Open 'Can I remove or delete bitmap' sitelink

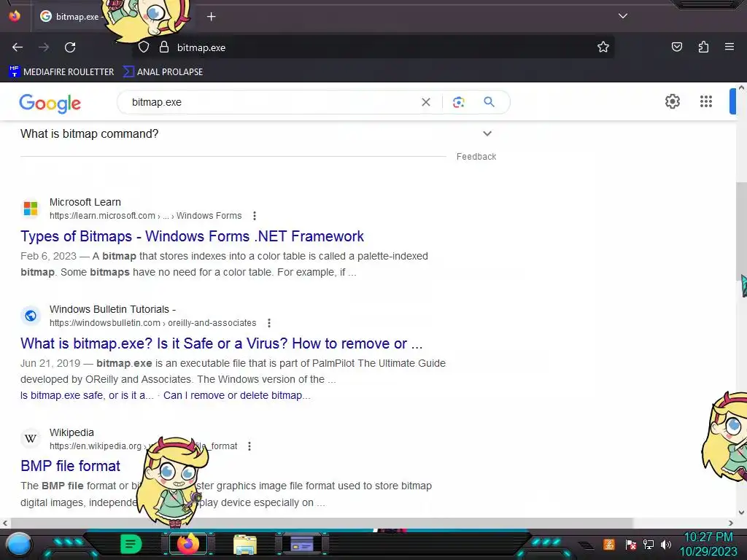237,395
